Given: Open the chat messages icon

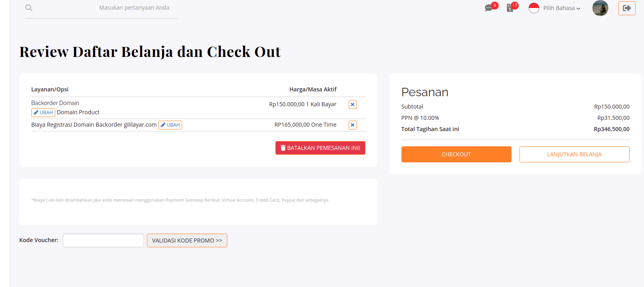Looking at the screenshot, I should 489,8.
